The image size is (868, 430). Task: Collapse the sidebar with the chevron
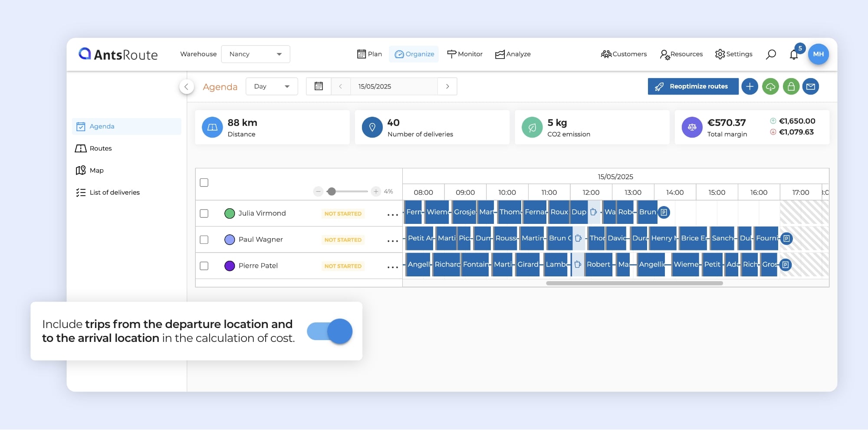tap(187, 87)
